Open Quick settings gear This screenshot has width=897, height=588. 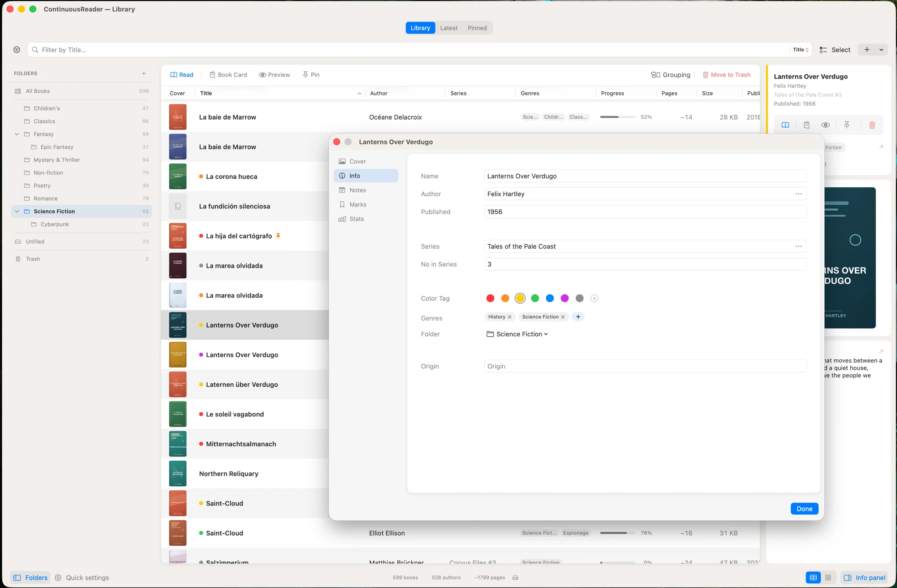82,578
